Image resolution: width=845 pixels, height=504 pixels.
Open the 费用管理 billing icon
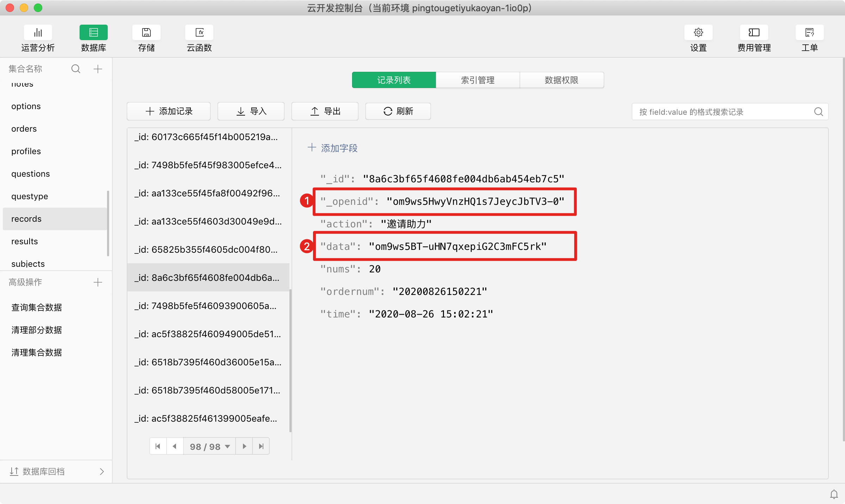pos(754,33)
